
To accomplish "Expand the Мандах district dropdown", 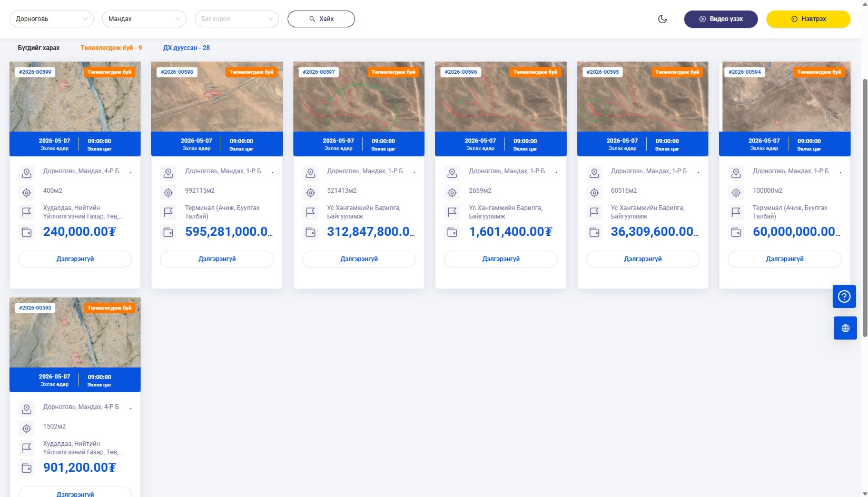I will (144, 19).
